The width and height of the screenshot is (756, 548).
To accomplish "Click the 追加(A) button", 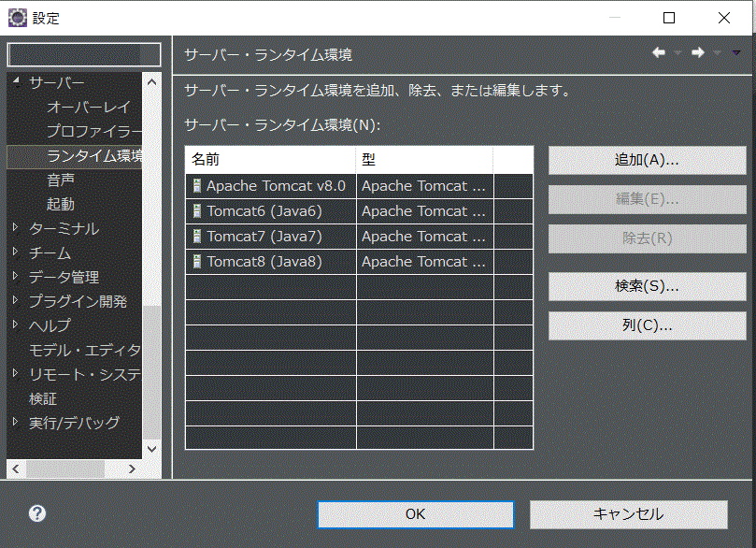I will [646, 159].
